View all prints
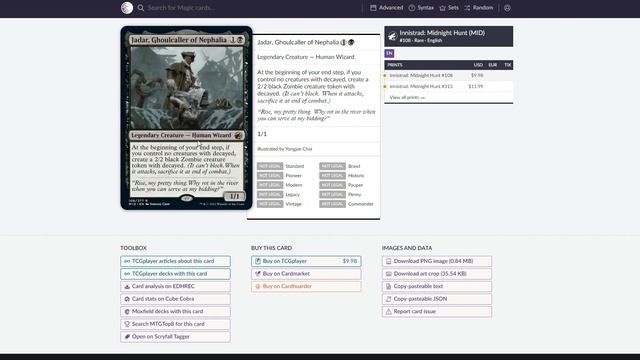The height and width of the screenshot is (360, 640). coord(407,98)
